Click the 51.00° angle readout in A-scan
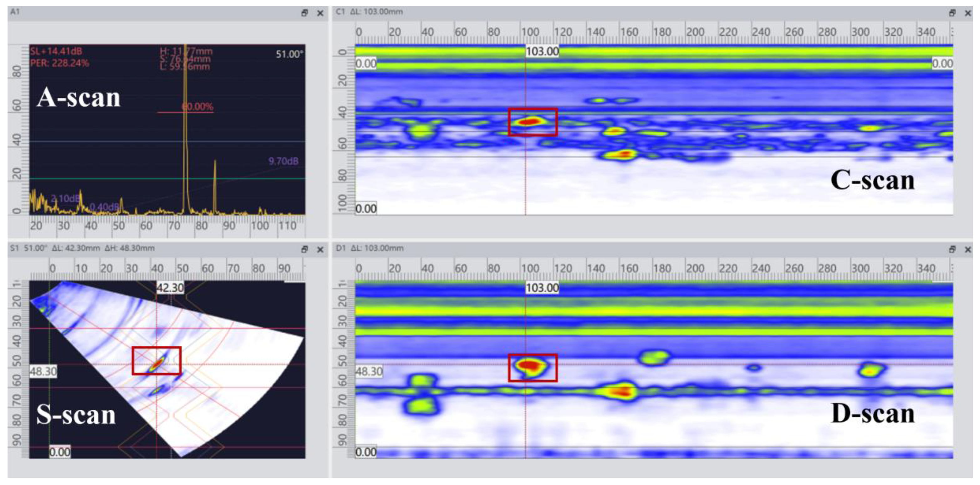The height and width of the screenshot is (485, 980). coord(289,54)
